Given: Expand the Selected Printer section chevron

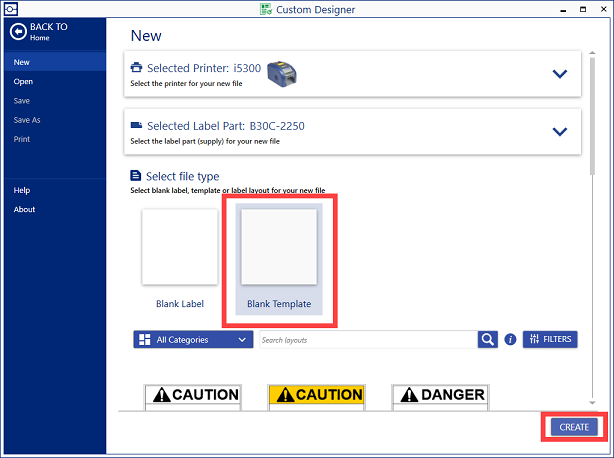Looking at the screenshot, I should click(559, 73).
